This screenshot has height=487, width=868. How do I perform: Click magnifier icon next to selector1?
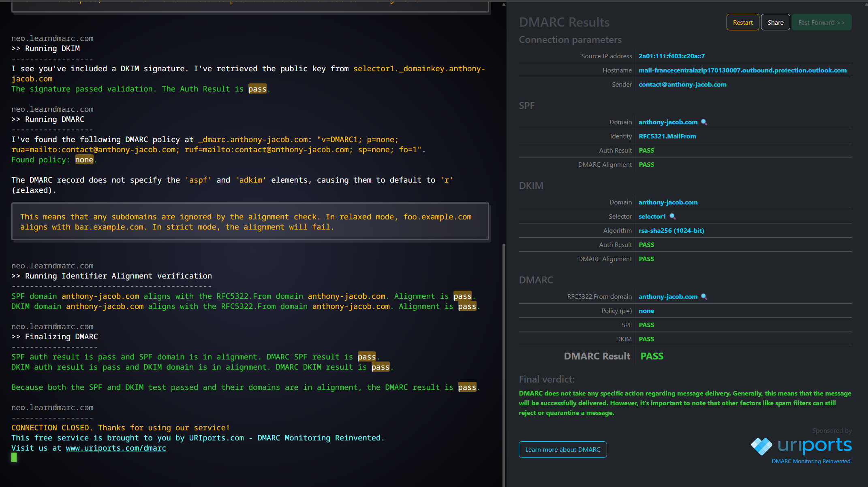(x=672, y=216)
